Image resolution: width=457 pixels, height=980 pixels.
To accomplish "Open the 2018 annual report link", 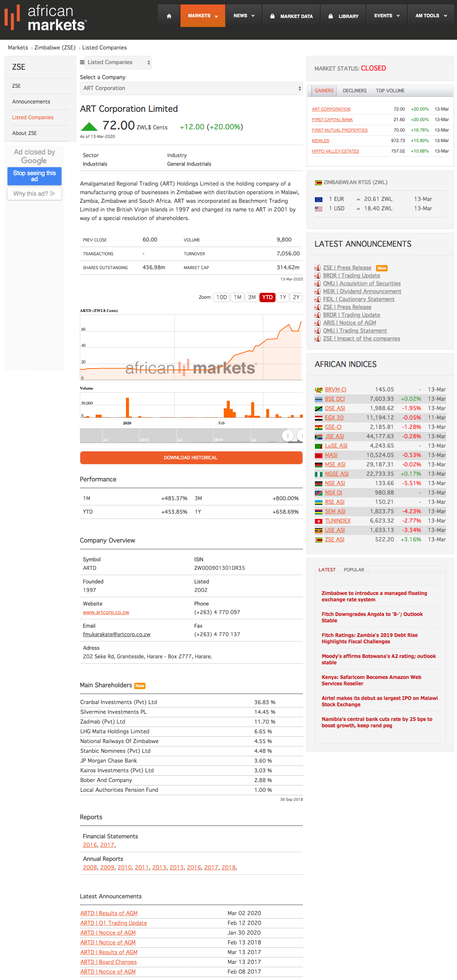I will pyautogui.click(x=229, y=868).
